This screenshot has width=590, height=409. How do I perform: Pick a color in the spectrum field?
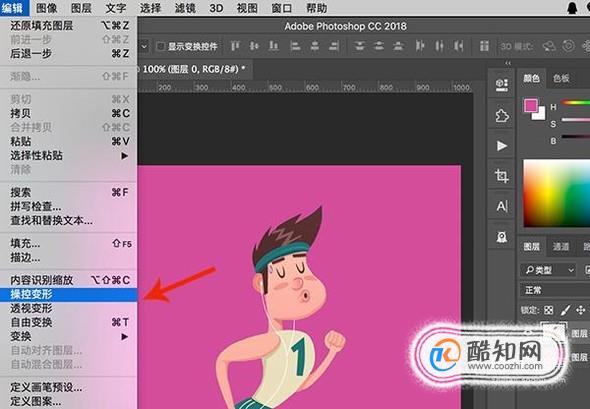[557, 193]
